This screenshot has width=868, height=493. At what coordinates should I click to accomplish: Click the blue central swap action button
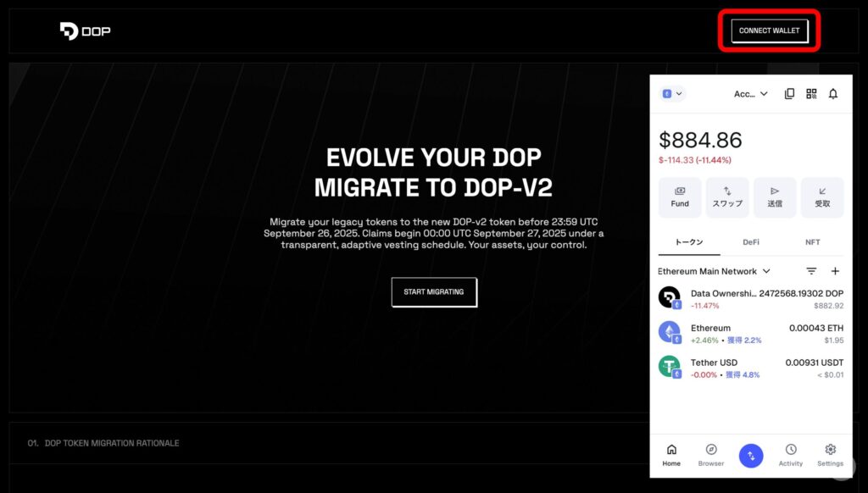point(751,456)
